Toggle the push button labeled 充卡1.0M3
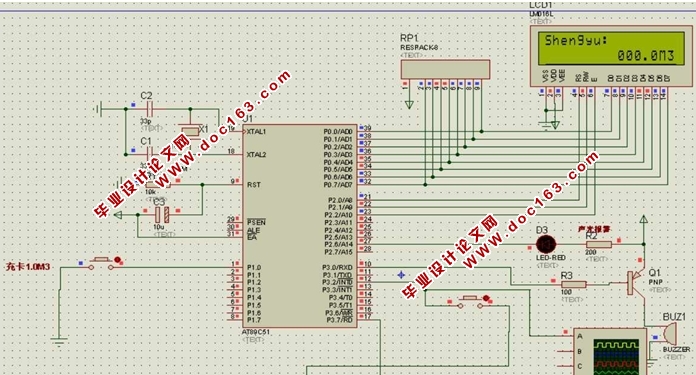Viewport: 696px width, 375px height. click(102, 263)
